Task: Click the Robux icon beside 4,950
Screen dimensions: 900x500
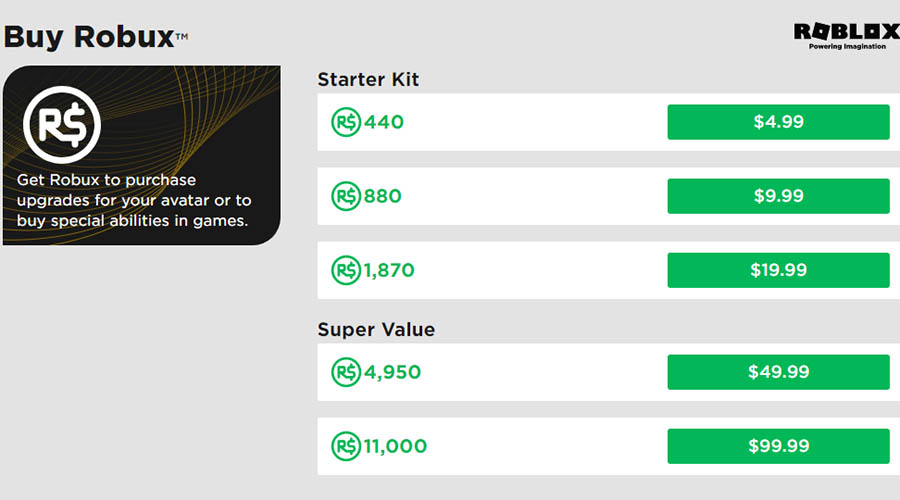Action: [x=345, y=372]
